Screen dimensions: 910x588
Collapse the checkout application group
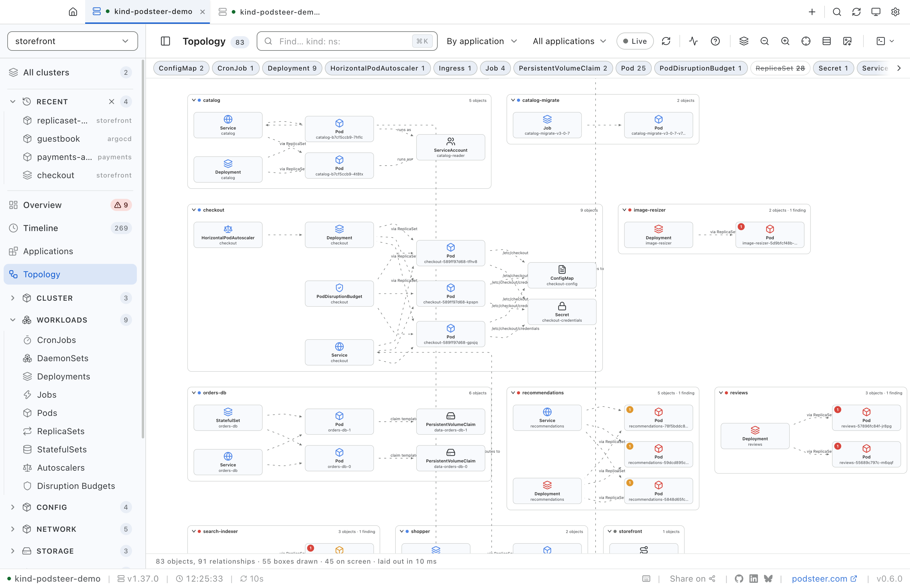pos(194,210)
